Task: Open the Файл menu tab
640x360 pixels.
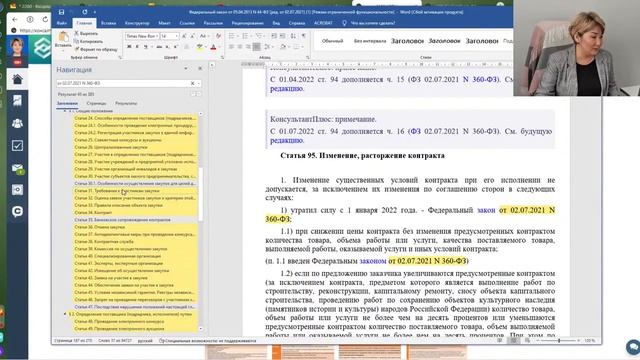Action: click(62, 23)
